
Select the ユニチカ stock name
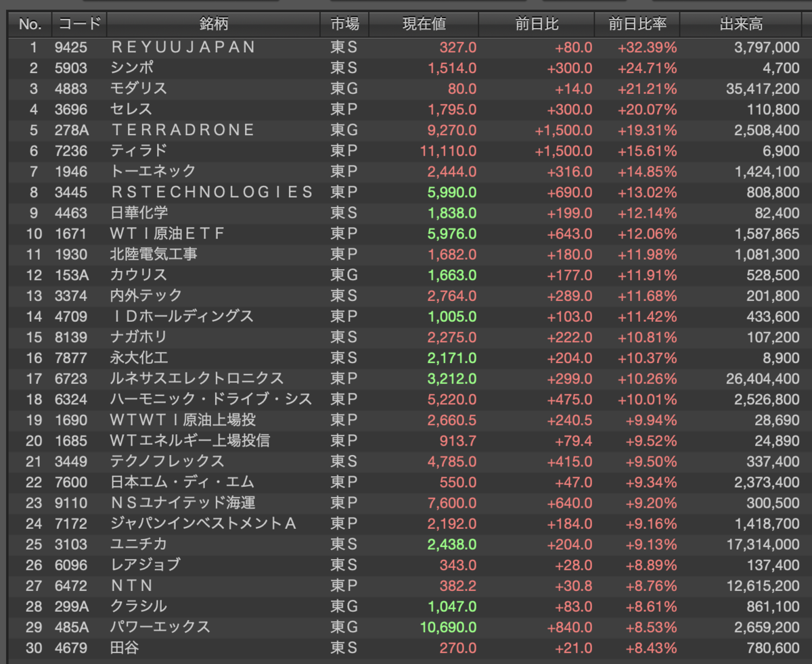click(139, 544)
